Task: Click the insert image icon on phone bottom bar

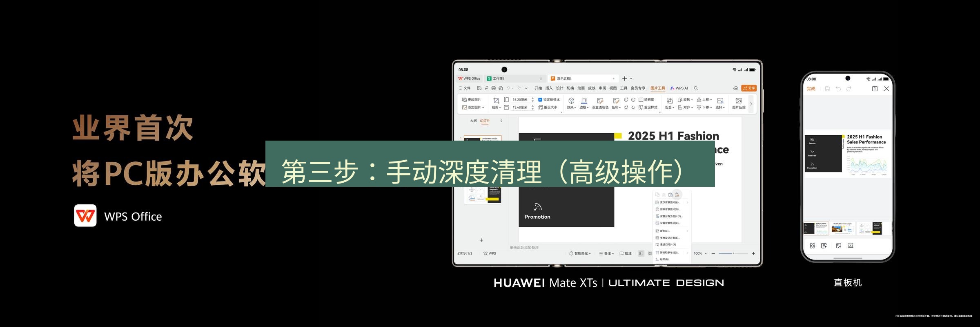Action: coord(839,246)
